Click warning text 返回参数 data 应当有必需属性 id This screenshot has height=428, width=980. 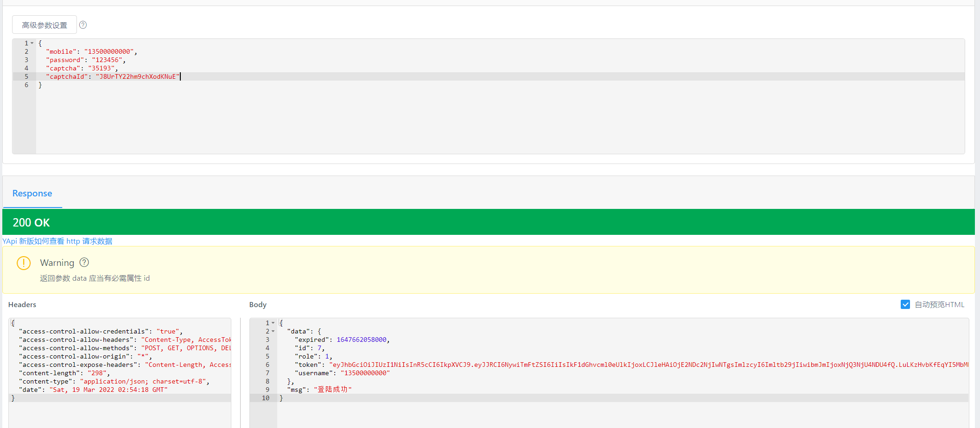pos(95,278)
